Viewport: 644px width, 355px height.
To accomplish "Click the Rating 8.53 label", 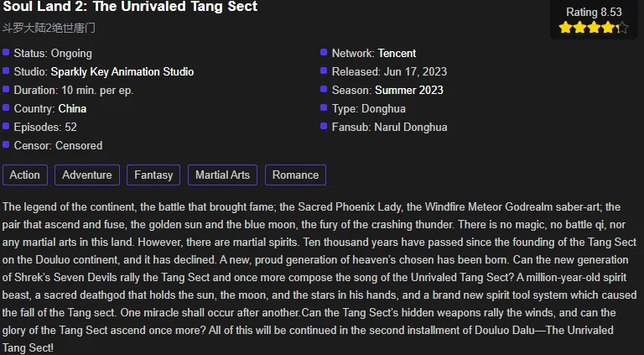I will (594, 13).
